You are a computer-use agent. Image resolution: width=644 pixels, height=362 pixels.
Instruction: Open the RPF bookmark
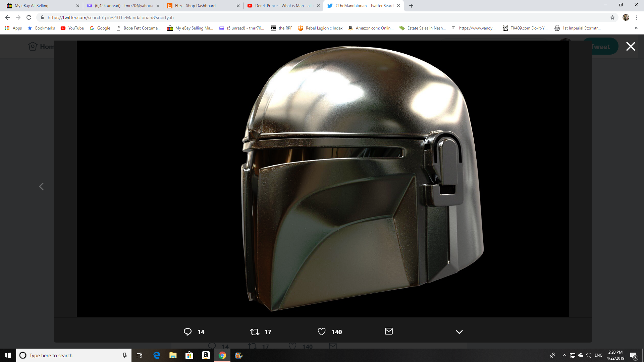(281, 28)
